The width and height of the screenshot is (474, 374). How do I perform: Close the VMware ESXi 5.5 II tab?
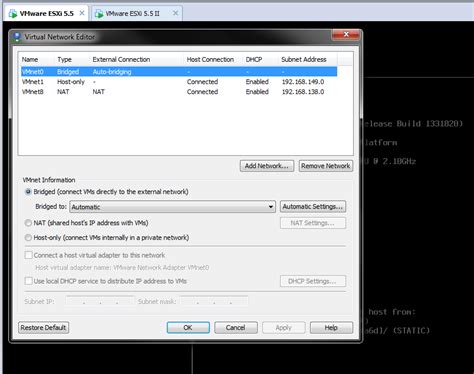(x=175, y=13)
